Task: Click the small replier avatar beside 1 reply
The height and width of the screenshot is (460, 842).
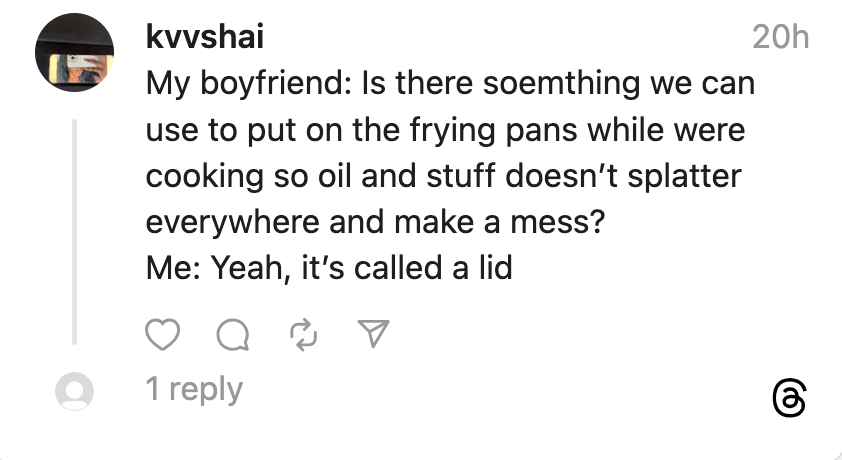Action: 73,391
